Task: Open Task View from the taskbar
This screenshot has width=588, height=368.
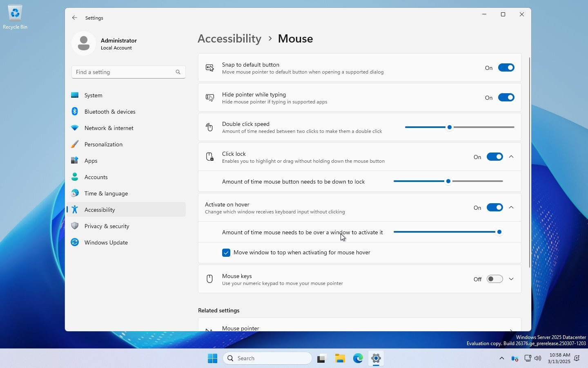Action: 321,359
